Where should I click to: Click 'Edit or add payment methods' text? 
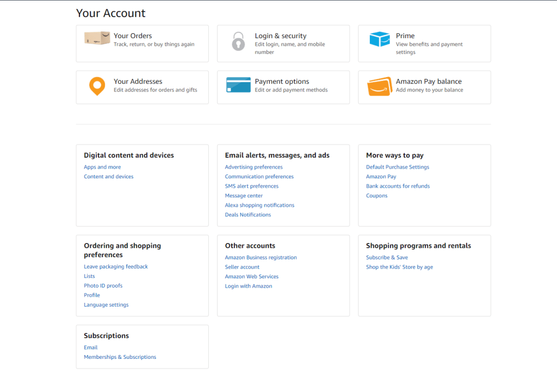coord(292,90)
